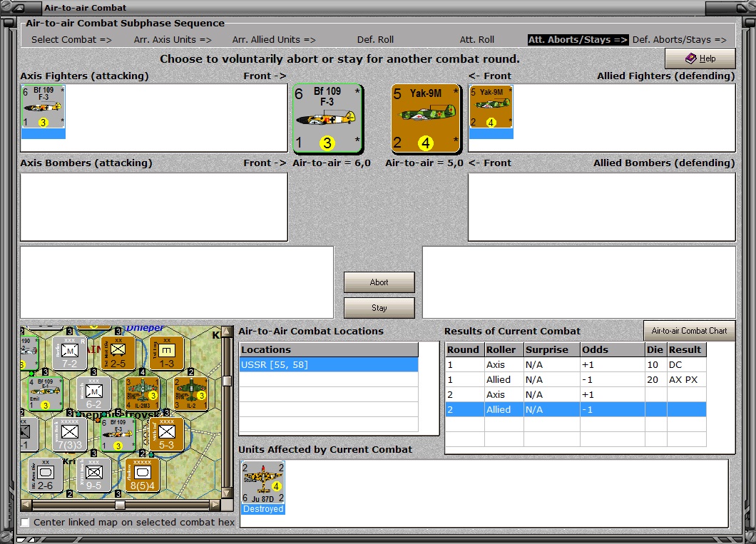Click the IL-2M3 bomber counter on map
This screenshot has height=544, width=756.
coord(142,393)
